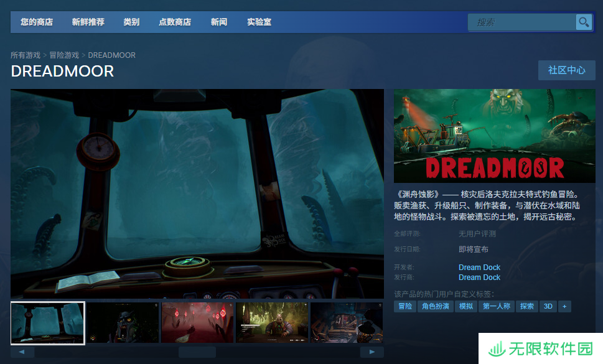Screen dimensions: 603x364
Task: Open the 您的商店 menu
Action: (37, 22)
